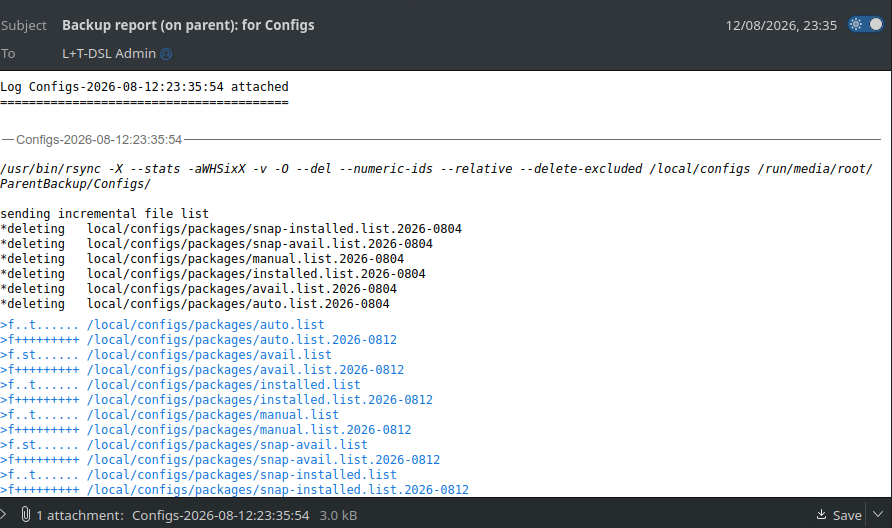
Task: Expand the attachment list chevron
Action: point(3,514)
